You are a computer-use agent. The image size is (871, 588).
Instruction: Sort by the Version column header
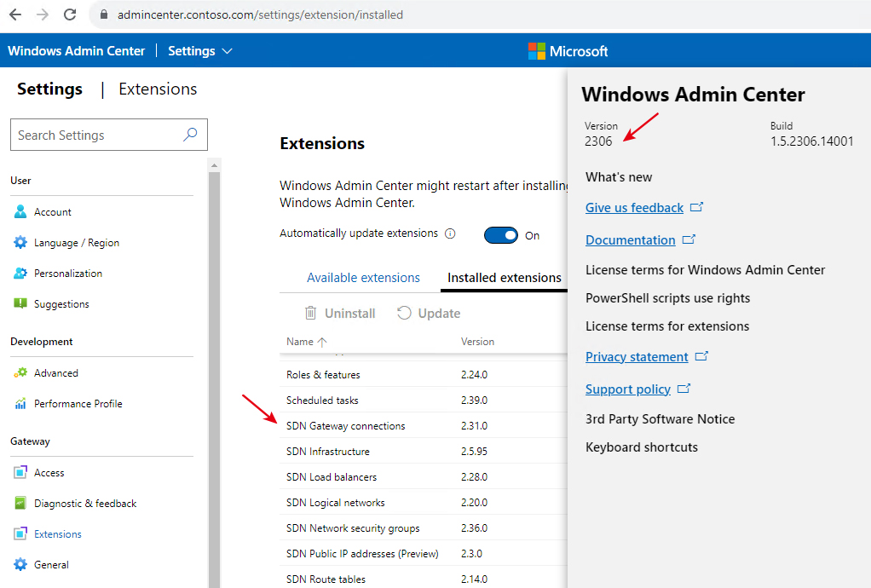tap(478, 342)
